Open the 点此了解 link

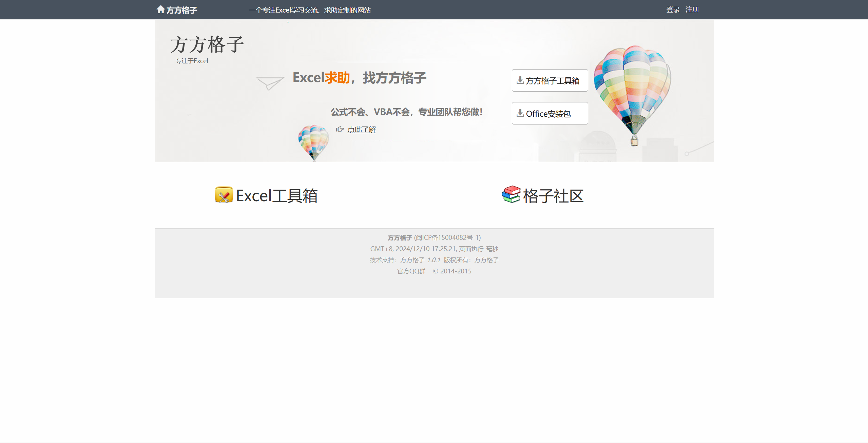click(362, 130)
